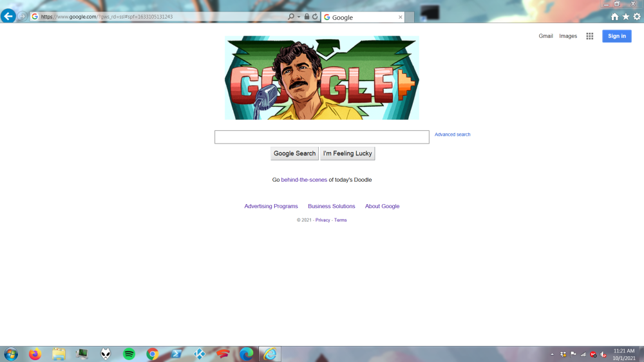This screenshot has width=644, height=362.
Task: Open the browser Tools gear menu
Action: pos(637,17)
